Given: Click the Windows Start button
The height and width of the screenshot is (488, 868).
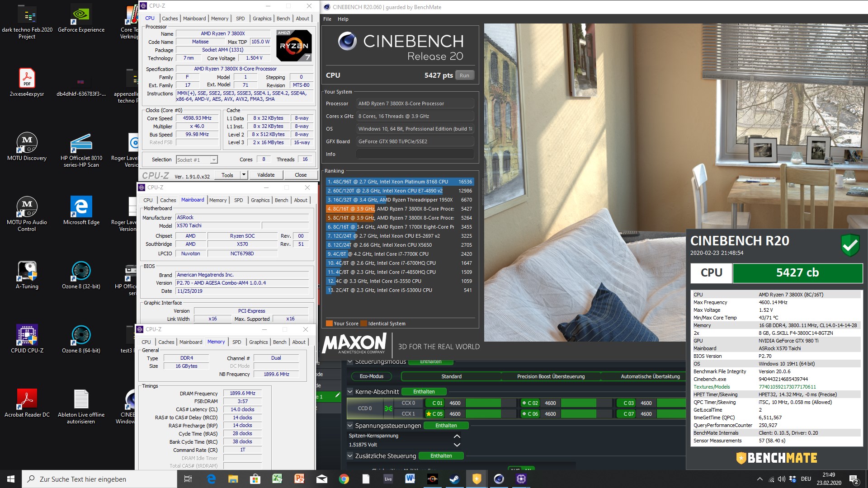Looking at the screenshot, I should click(11, 479).
